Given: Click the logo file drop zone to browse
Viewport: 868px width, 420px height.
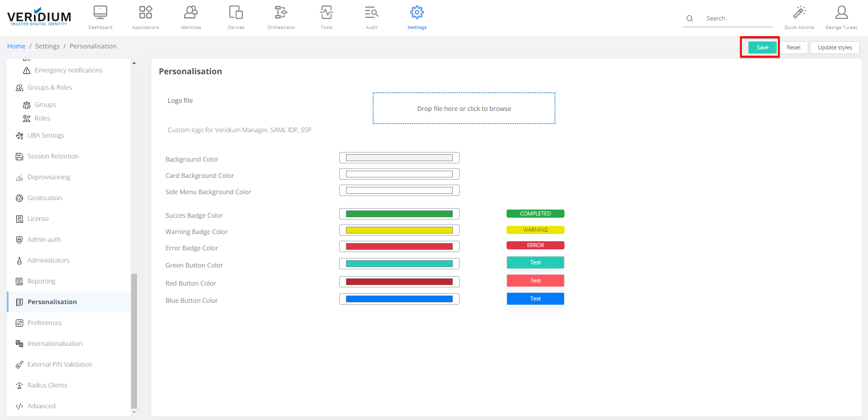Looking at the screenshot, I should point(464,109).
